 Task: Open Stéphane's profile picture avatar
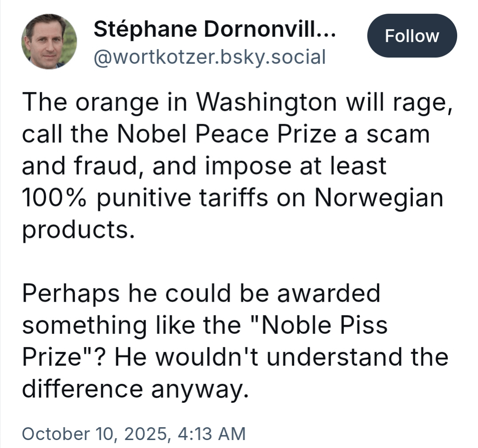click(49, 42)
